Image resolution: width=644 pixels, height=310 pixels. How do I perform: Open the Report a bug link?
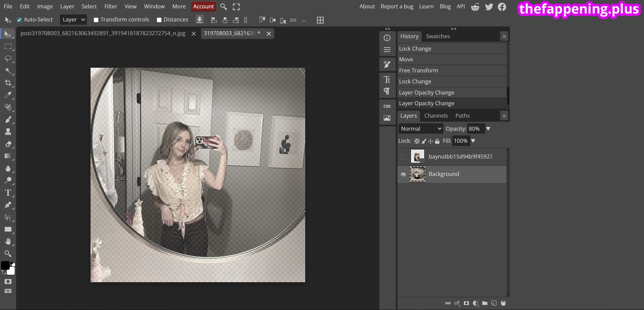click(x=397, y=6)
